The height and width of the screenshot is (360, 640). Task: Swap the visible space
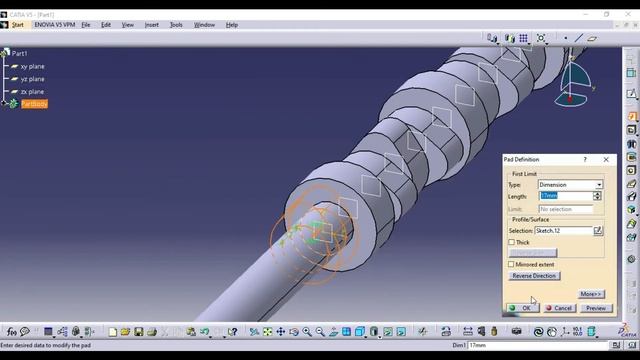(x=401, y=332)
